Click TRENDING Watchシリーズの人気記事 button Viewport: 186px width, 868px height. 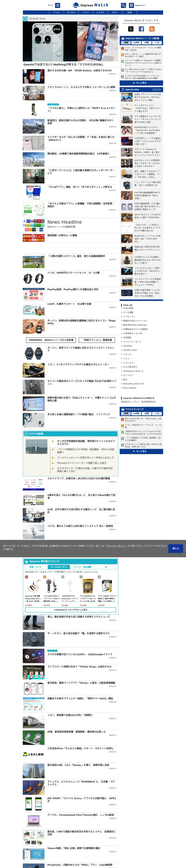click(x=51, y=340)
